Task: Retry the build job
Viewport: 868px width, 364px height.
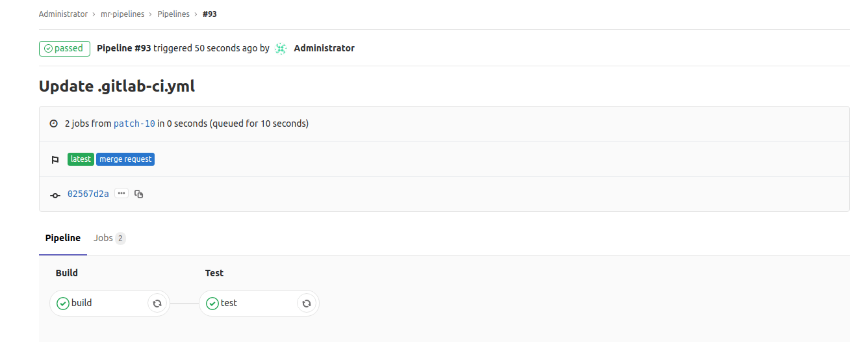Action: click(157, 303)
